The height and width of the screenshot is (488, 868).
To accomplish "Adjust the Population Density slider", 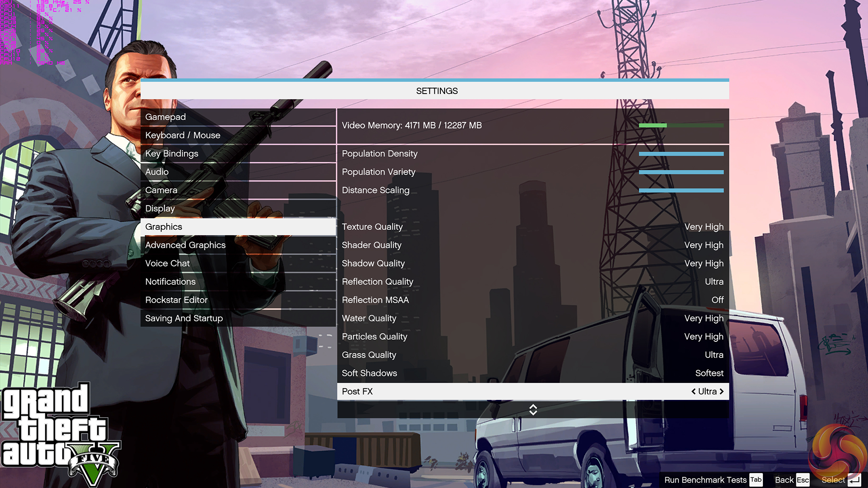I will pyautogui.click(x=681, y=154).
